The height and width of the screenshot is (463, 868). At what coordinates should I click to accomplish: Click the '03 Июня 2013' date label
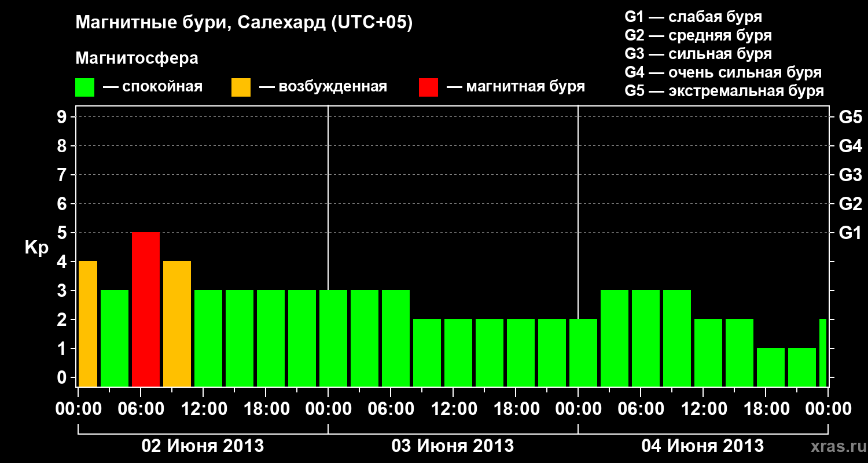pos(453,446)
